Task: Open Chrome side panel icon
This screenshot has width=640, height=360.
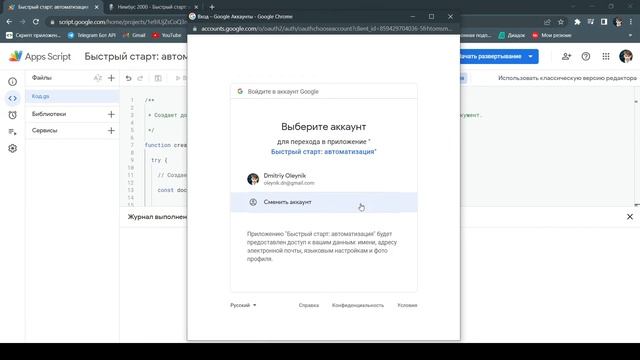Action: 604,22
